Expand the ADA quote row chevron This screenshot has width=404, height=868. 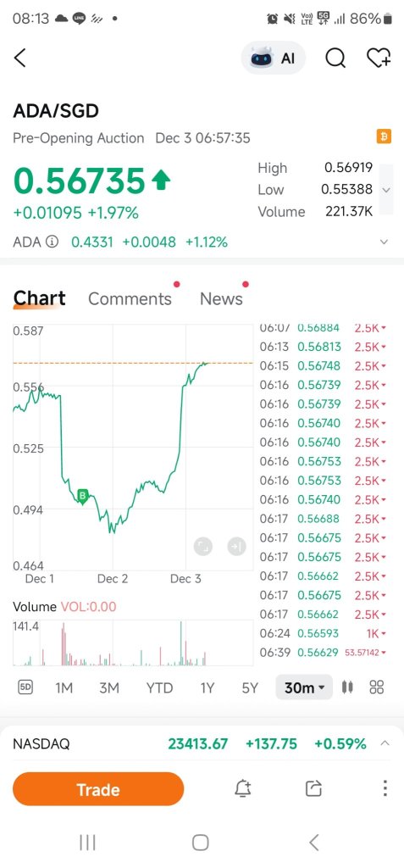click(384, 242)
